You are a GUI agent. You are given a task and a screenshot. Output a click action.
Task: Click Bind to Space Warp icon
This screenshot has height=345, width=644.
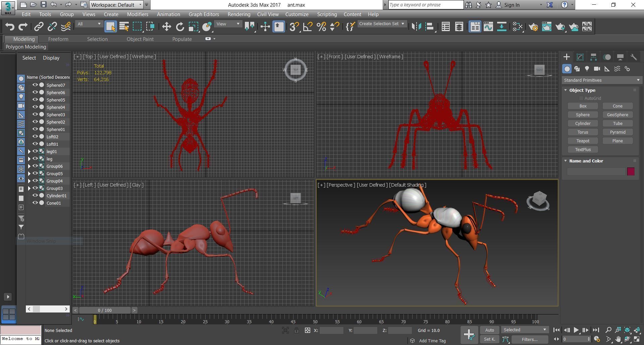(66, 26)
